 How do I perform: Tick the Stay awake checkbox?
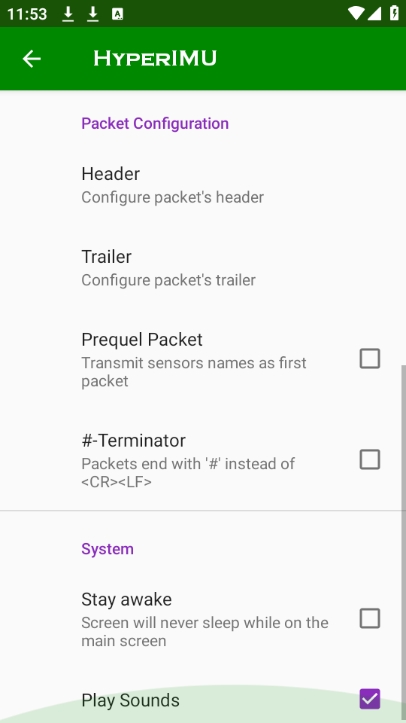click(x=370, y=618)
